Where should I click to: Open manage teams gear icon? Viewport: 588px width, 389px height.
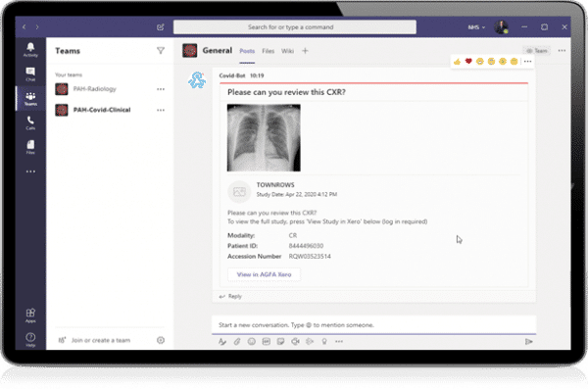pos(161,340)
